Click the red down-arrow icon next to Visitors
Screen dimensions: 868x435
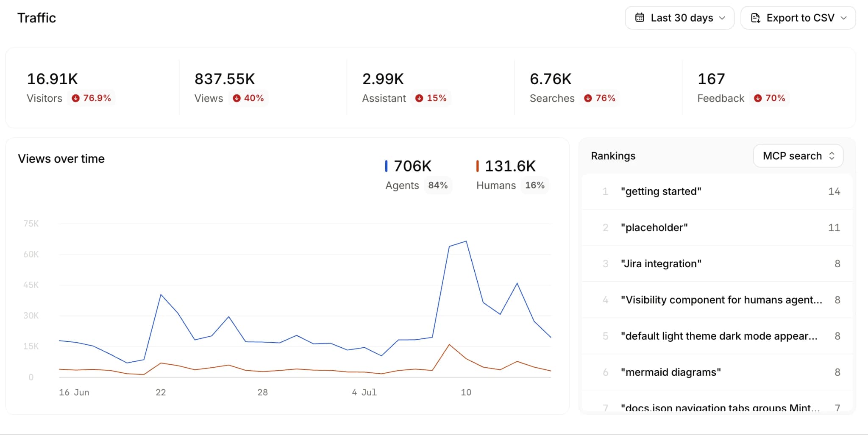[x=76, y=98]
